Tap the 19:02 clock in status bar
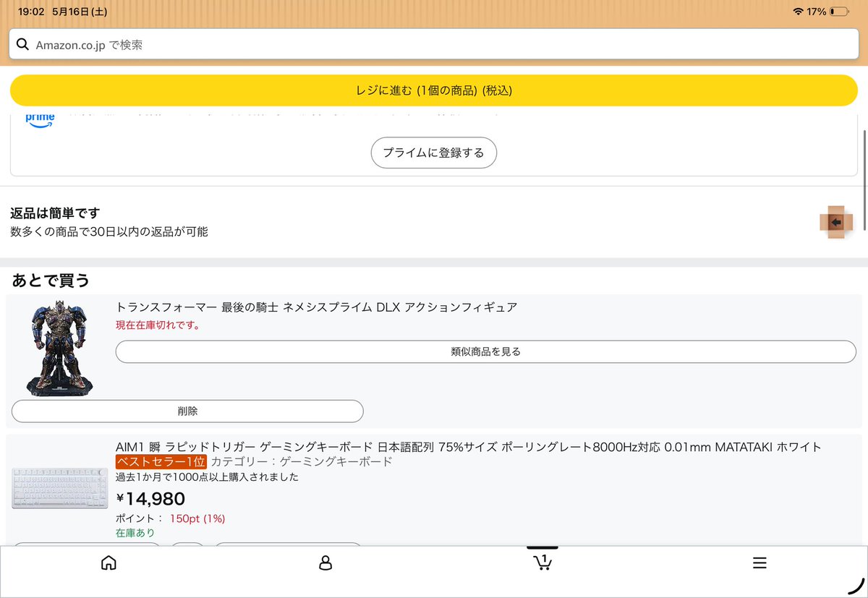The image size is (868, 598). pyautogui.click(x=31, y=12)
